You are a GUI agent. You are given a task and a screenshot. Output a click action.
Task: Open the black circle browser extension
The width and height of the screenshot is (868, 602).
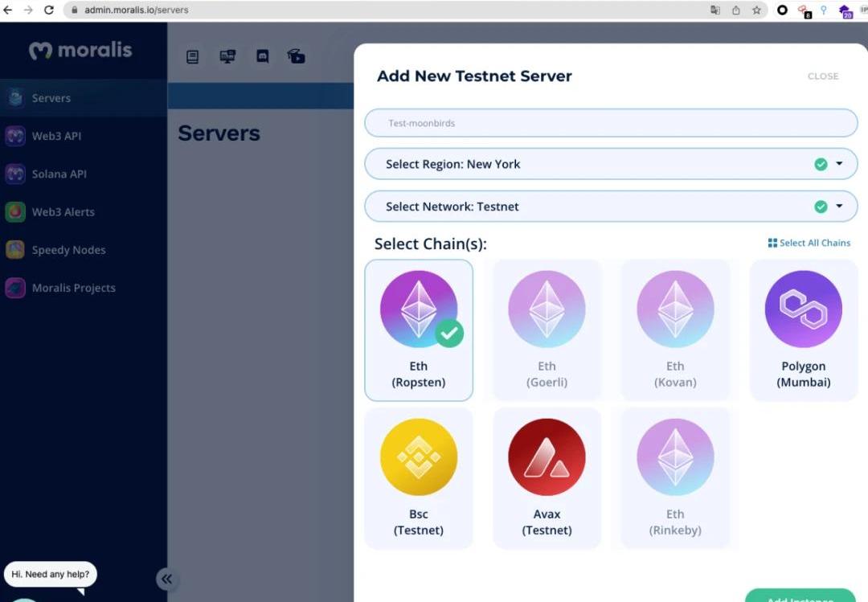[x=782, y=10]
